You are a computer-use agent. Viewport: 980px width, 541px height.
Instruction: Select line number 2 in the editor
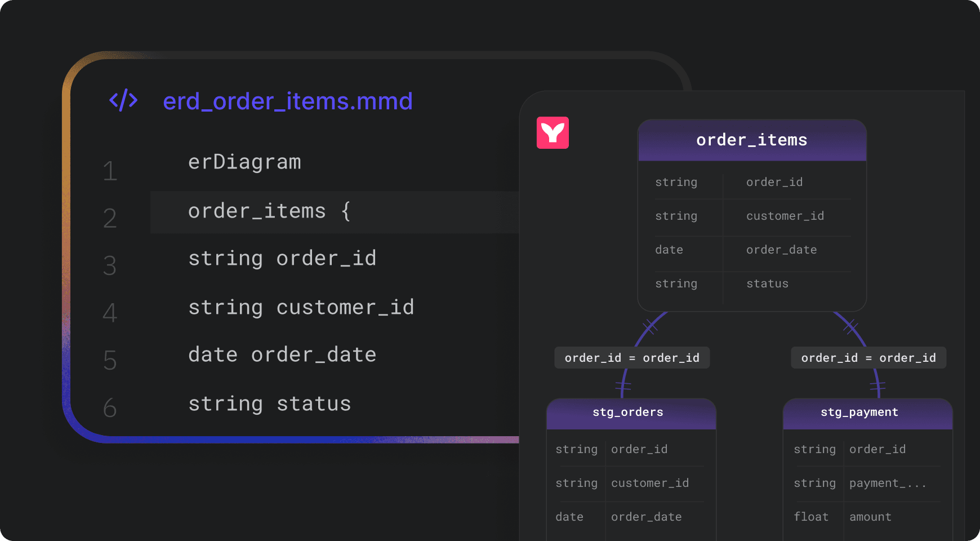tap(110, 218)
